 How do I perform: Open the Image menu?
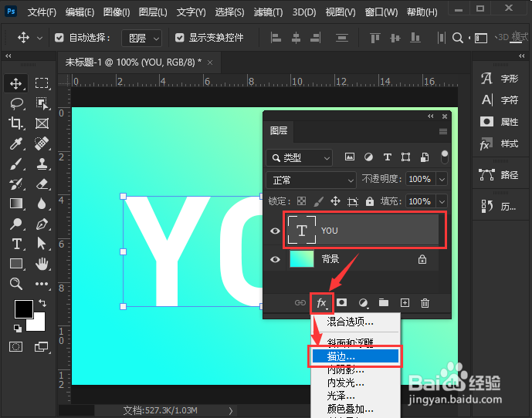[117, 12]
